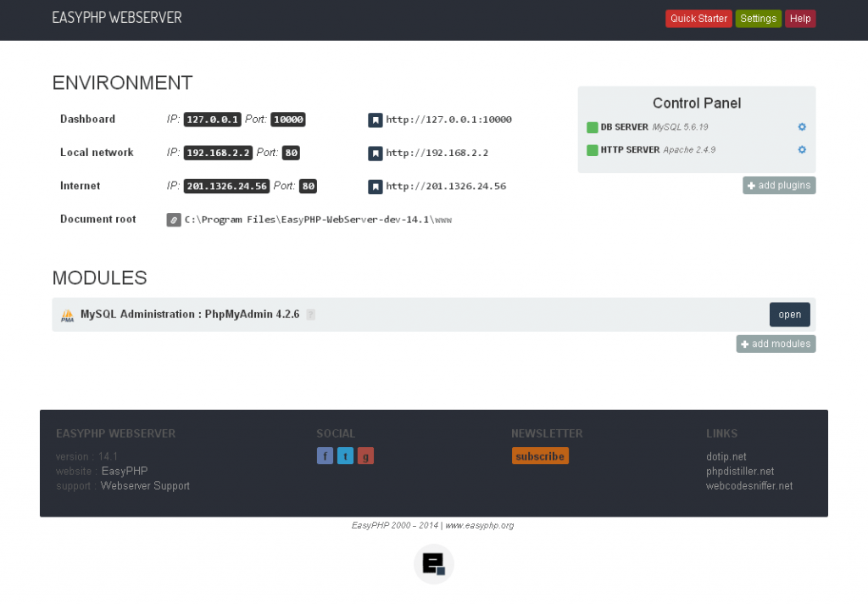868x604 pixels.
Task: Click the add modules button
Action: click(776, 344)
